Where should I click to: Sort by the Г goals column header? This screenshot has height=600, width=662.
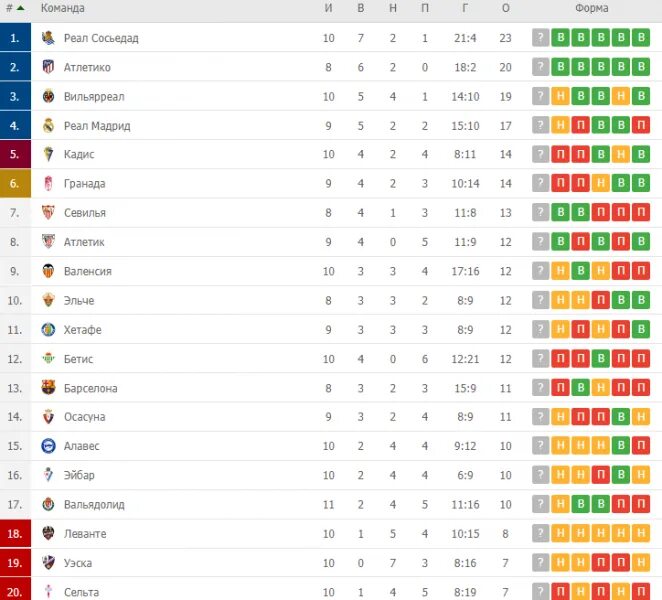465,8
